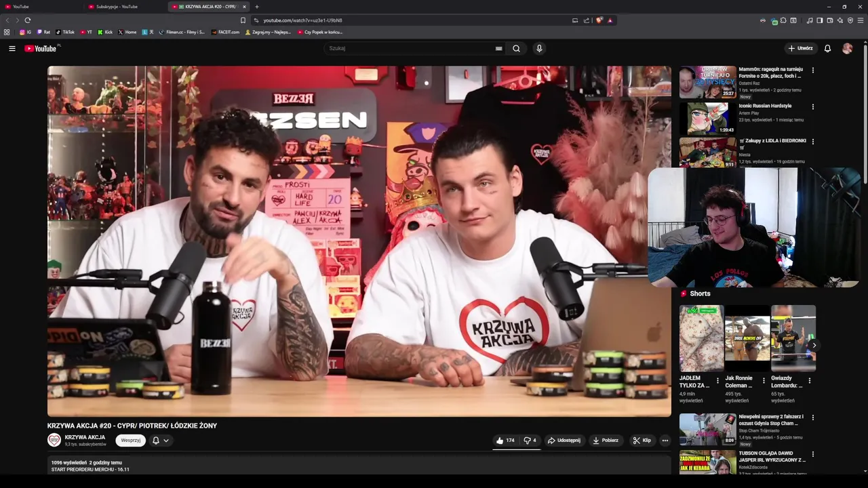Screen dimensions: 868x488
Task: Like the video with thumbs up
Action: tap(506, 440)
